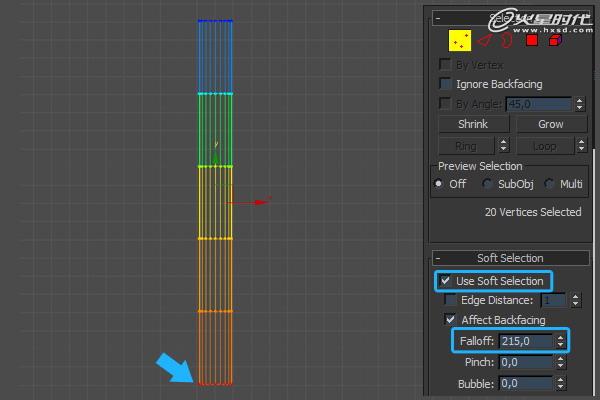Click the Shrink button
This screenshot has width=600, height=400.
tap(473, 124)
